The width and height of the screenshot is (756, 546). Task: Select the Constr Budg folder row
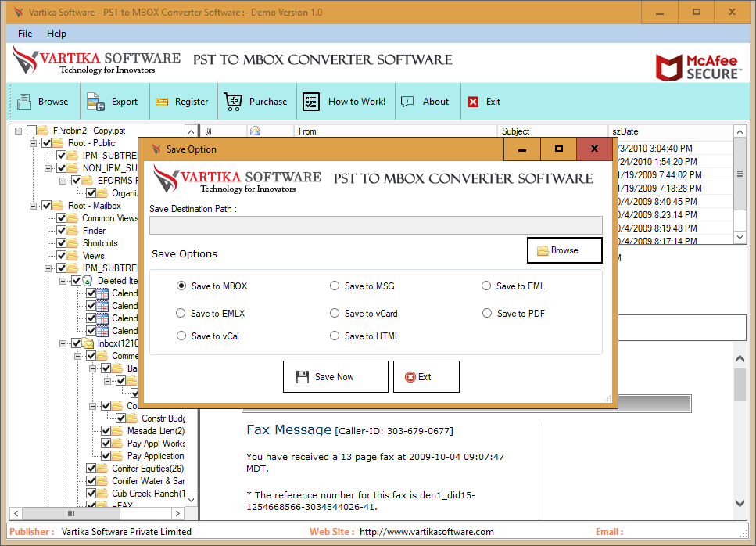pos(163,418)
